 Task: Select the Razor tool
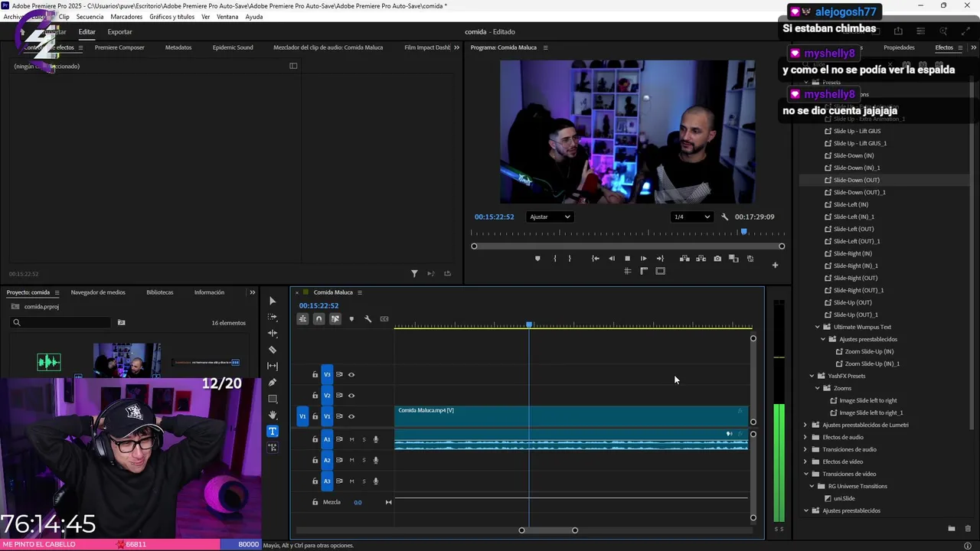pyautogui.click(x=273, y=350)
